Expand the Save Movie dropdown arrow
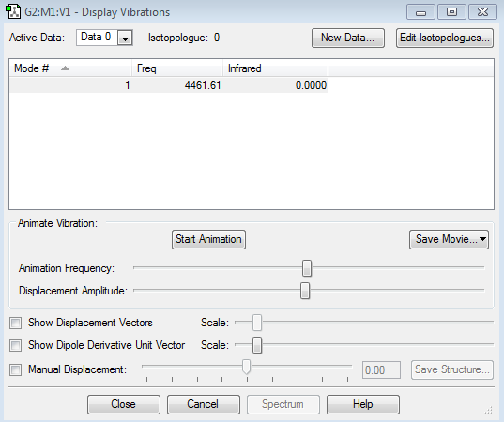Viewport: 504px width, 422px height. [482, 239]
